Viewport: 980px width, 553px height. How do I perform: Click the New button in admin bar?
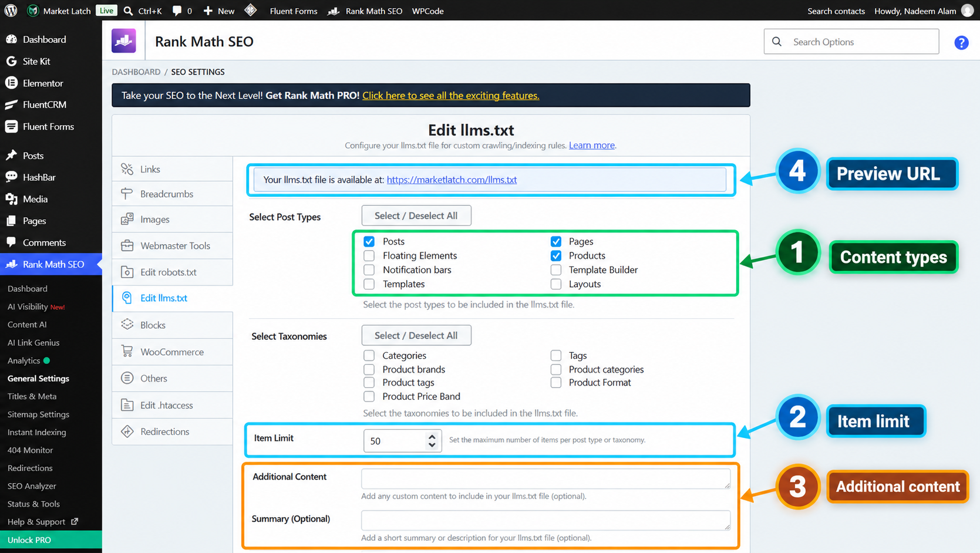point(219,11)
